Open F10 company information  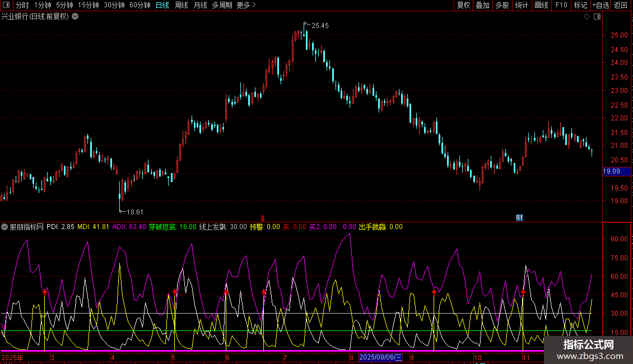561,5
